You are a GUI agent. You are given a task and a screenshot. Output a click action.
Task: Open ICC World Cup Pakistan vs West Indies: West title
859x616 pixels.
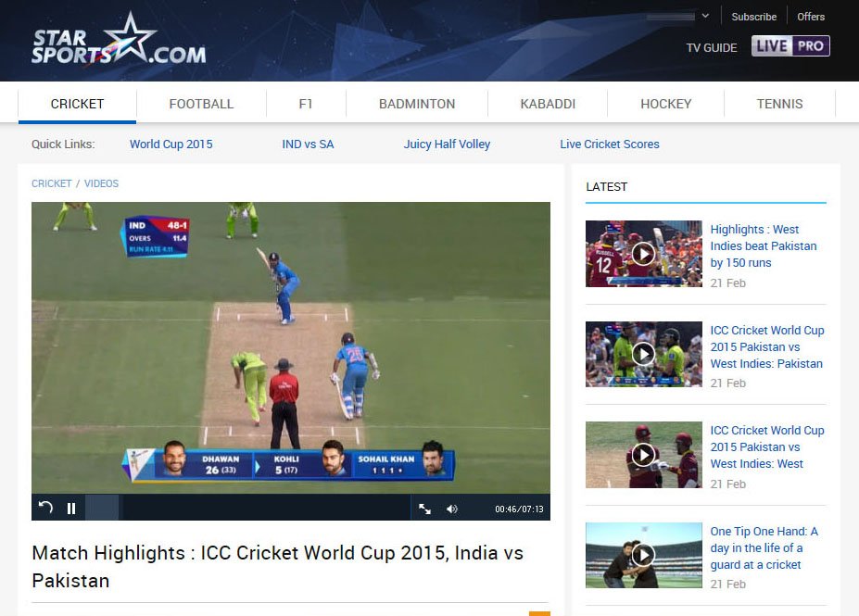[x=767, y=446]
